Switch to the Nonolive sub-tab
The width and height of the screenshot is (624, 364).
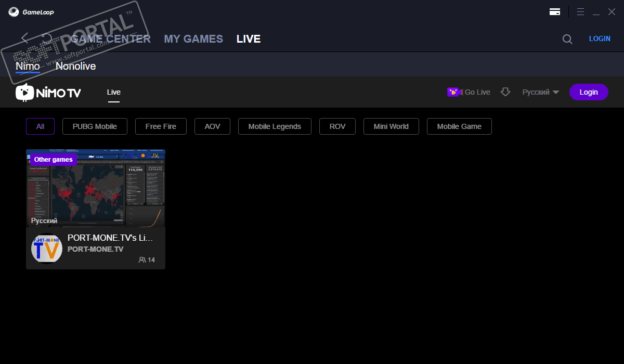pos(76,67)
